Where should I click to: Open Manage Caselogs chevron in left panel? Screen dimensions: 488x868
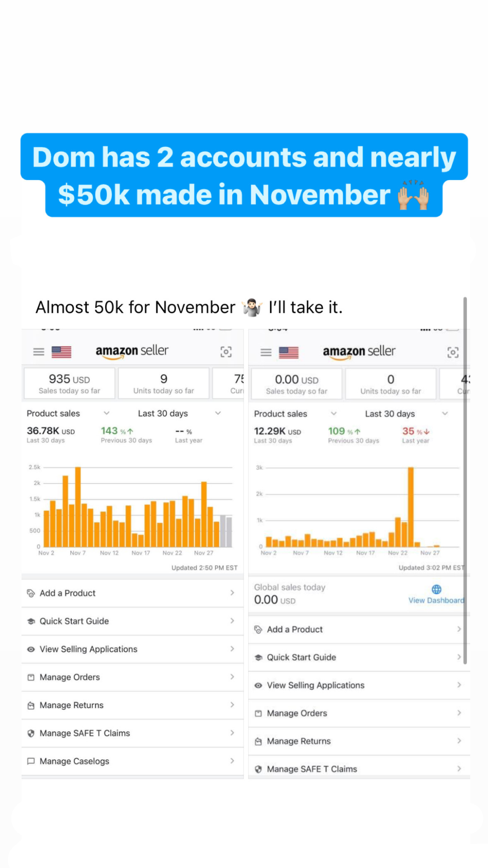pyautogui.click(x=232, y=761)
